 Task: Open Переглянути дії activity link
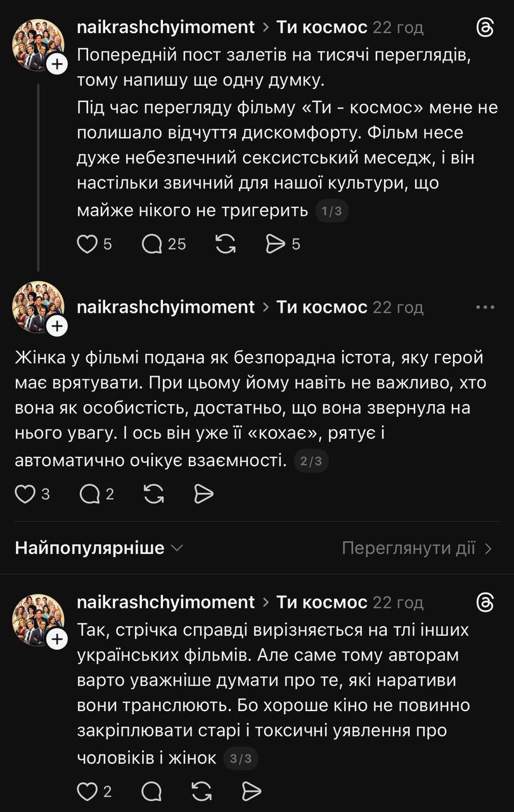point(416,548)
